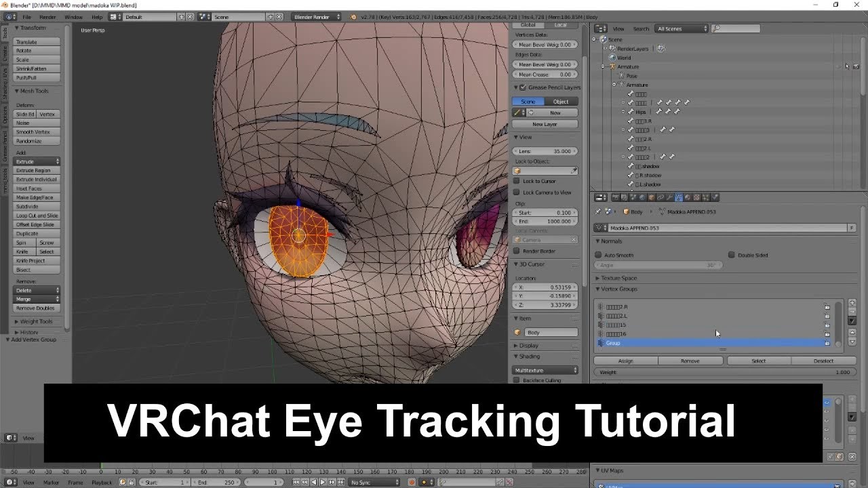The height and width of the screenshot is (488, 868).
Task: Click the Subdivide button
Action: pos(37,206)
